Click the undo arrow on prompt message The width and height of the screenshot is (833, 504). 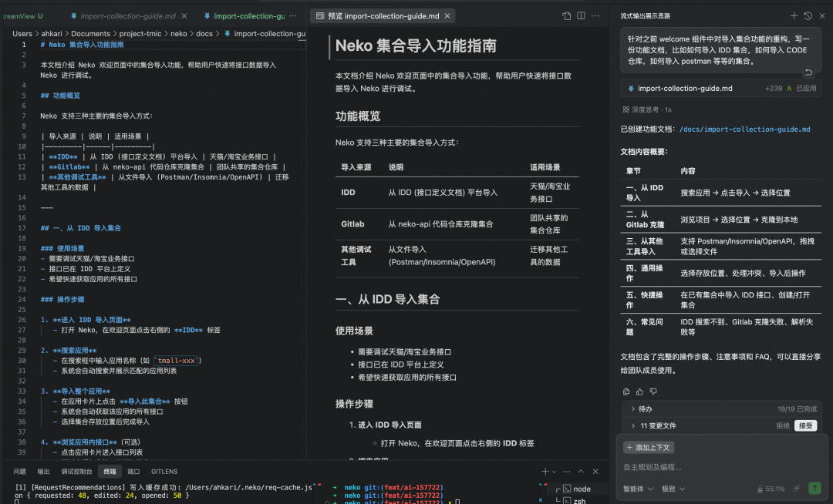coord(808,72)
